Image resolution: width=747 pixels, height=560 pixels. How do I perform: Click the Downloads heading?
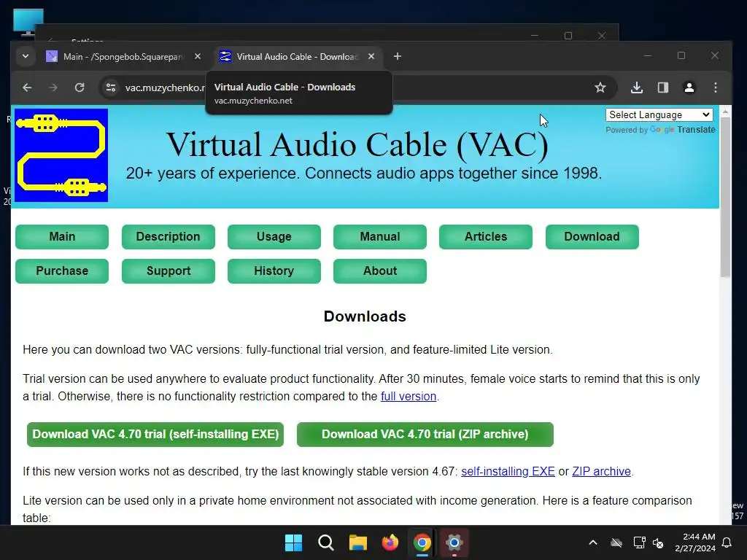[x=365, y=316]
